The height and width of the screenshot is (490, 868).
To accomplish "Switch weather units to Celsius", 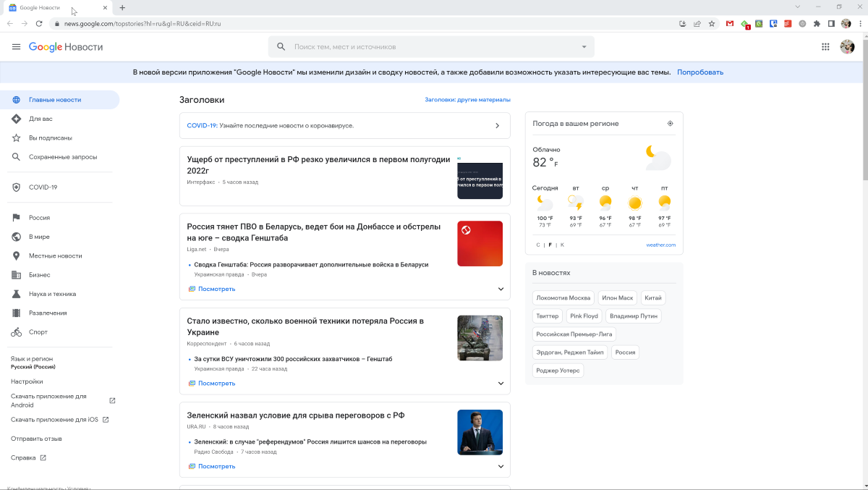I will tap(538, 245).
